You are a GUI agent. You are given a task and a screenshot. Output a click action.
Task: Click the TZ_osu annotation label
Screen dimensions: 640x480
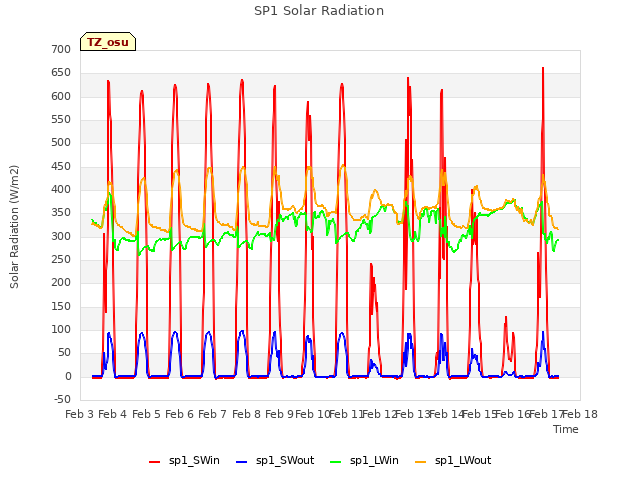coord(108,42)
